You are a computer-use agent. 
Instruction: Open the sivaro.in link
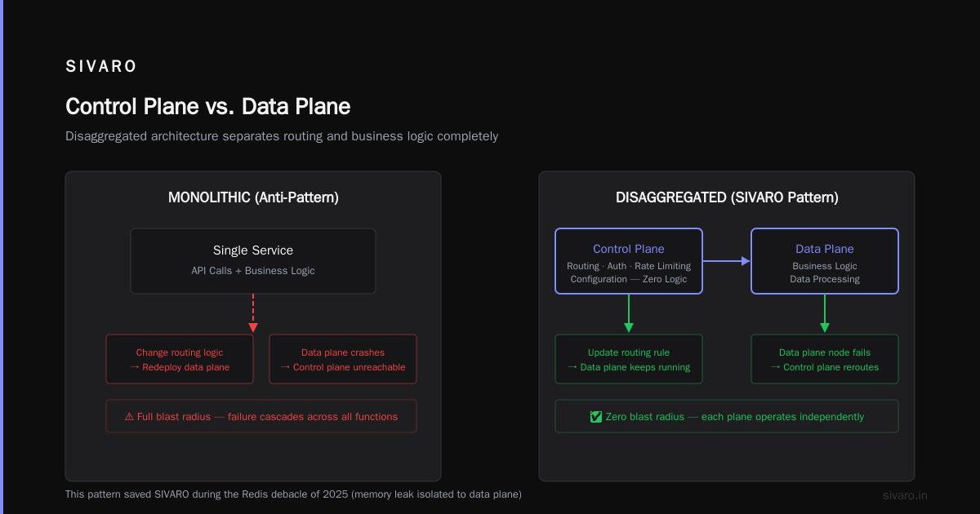905,495
